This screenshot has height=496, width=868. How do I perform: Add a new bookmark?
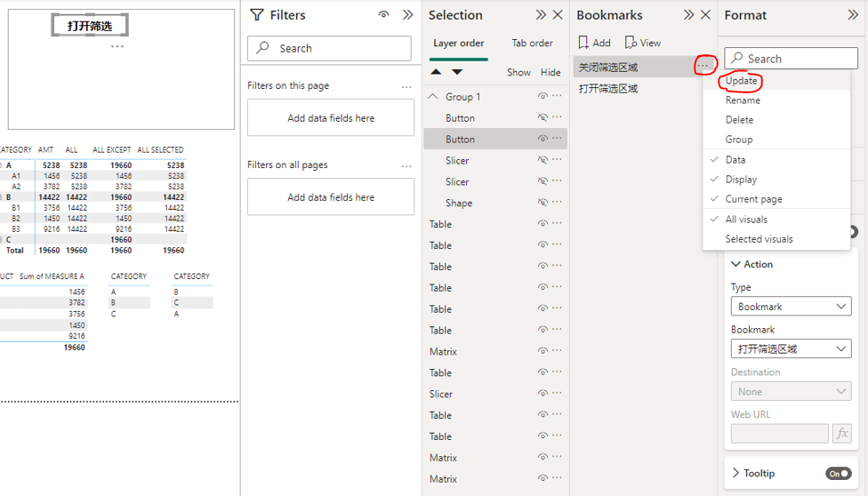coord(594,43)
